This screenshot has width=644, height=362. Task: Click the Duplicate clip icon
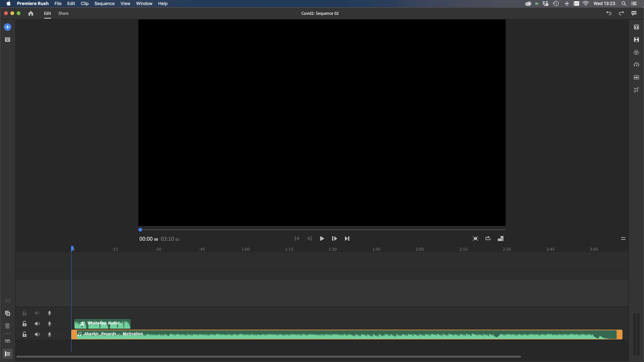point(8,313)
